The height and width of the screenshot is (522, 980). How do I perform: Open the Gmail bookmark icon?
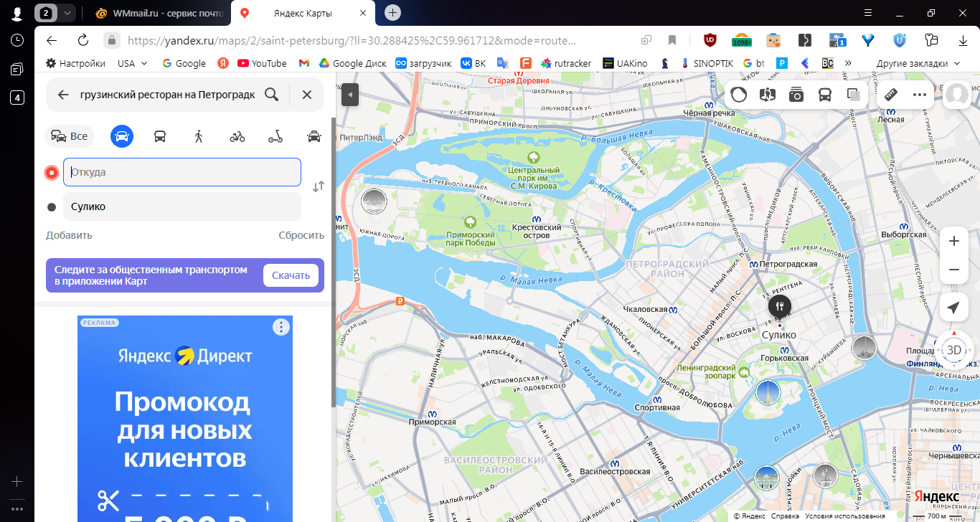(x=303, y=63)
